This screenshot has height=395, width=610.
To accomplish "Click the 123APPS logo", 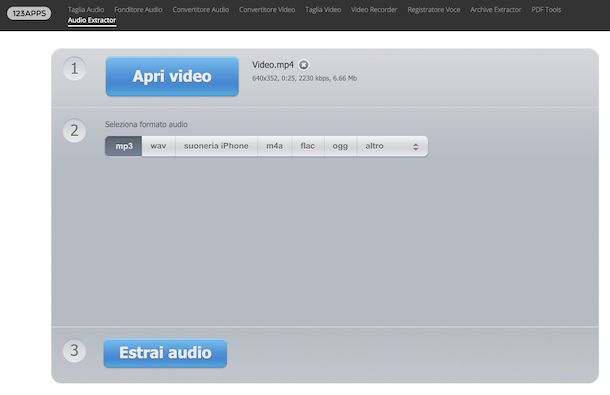I will pyautogui.click(x=29, y=13).
